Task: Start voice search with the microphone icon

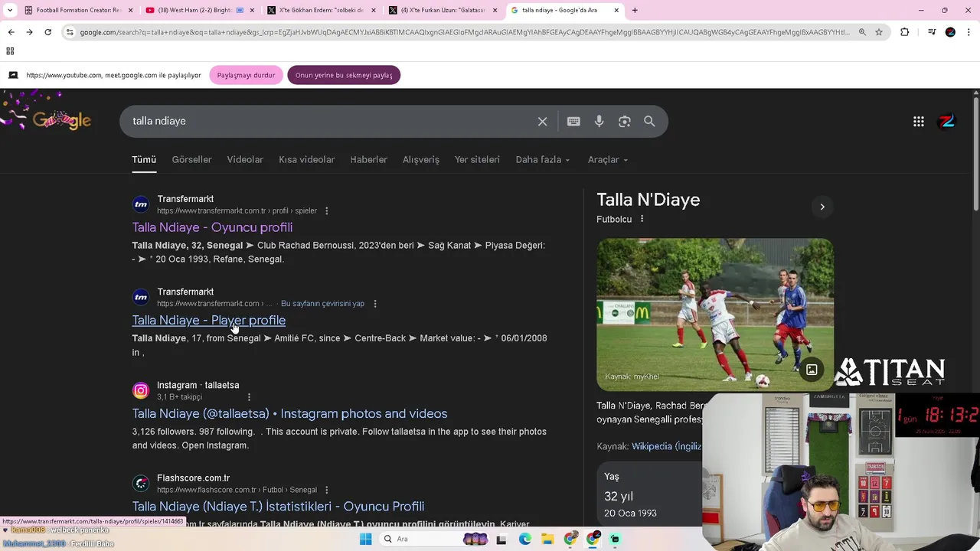Action: click(x=599, y=121)
